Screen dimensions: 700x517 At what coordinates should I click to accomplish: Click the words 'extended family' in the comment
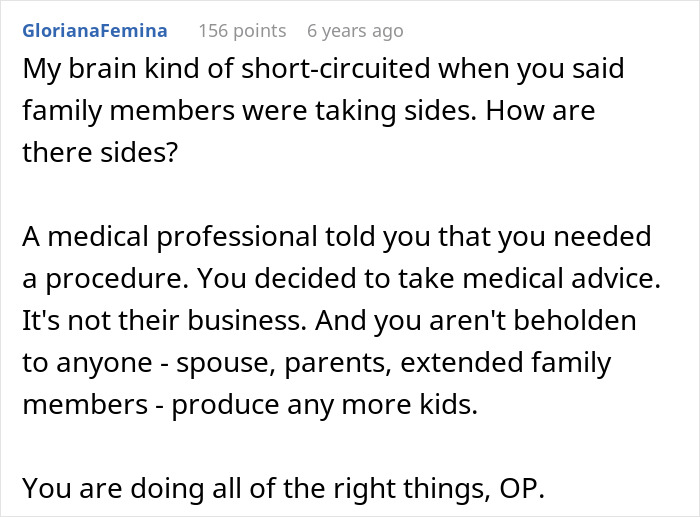(506, 363)
